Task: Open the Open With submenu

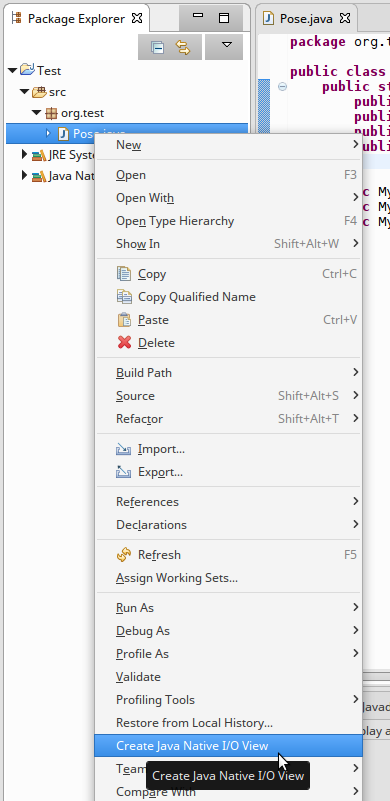Action: [228, 198]
